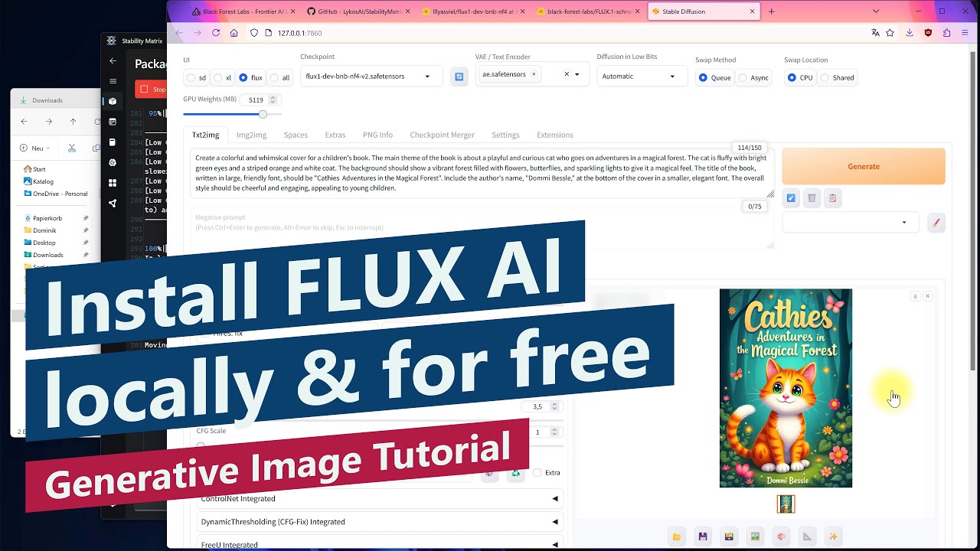Click the generated image thumbnail below preview
Screen dimensions: 980x551
(786, 504)
